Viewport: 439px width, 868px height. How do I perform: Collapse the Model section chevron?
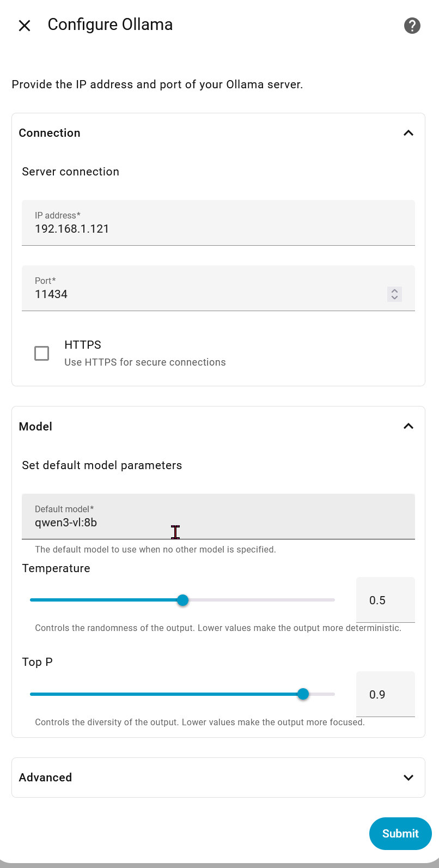tap(408, 426)
